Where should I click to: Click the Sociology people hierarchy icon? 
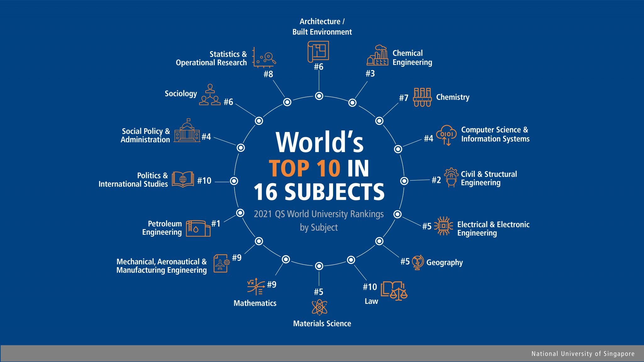click(x=210, y=95)
